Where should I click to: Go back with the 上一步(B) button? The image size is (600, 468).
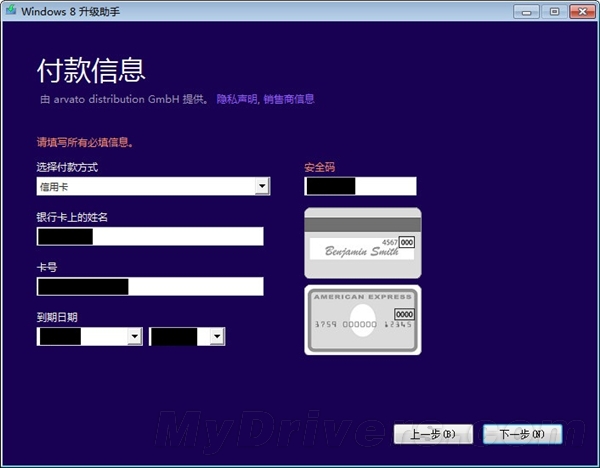pyautogui.click(x=433, y=434)
